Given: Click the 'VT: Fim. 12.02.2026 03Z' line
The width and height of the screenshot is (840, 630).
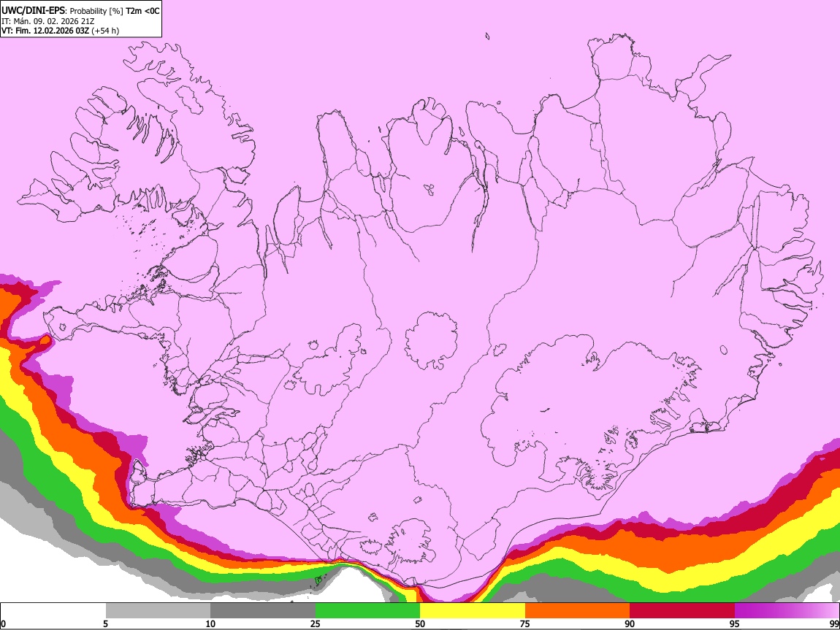Looking at the screenshot, I should [x=45, y=31].
